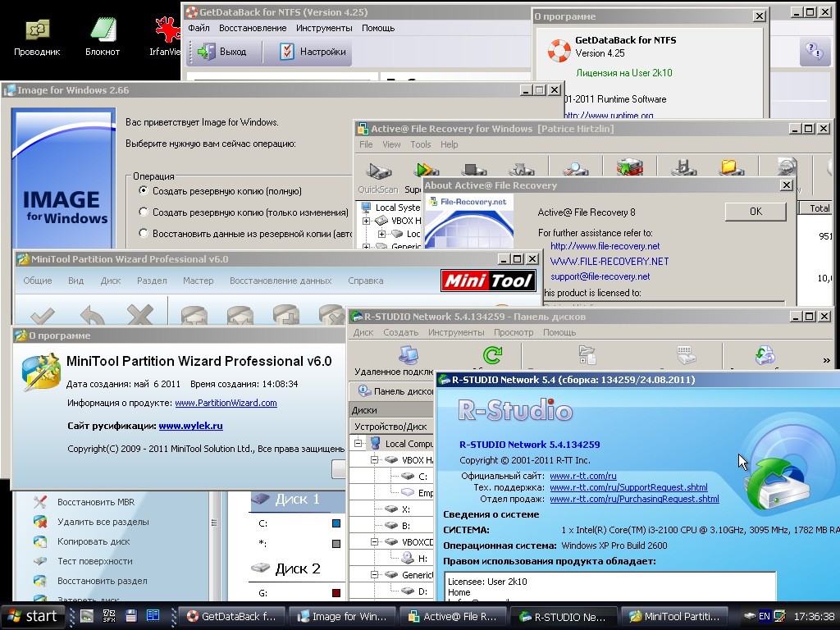
Task: Click support@file-recovery.net email link
Action: coord(600,276)
